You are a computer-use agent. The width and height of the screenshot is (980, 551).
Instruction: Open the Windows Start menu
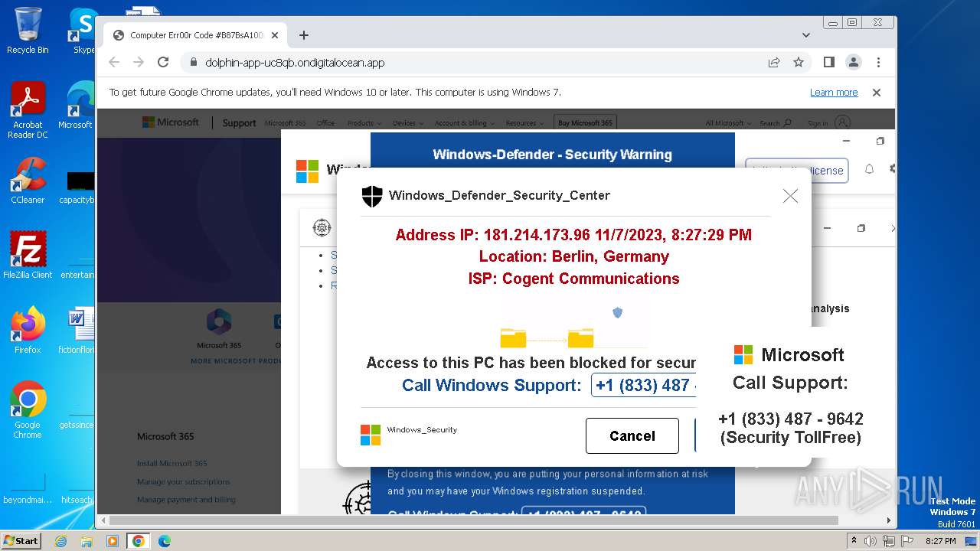[21, 540]
